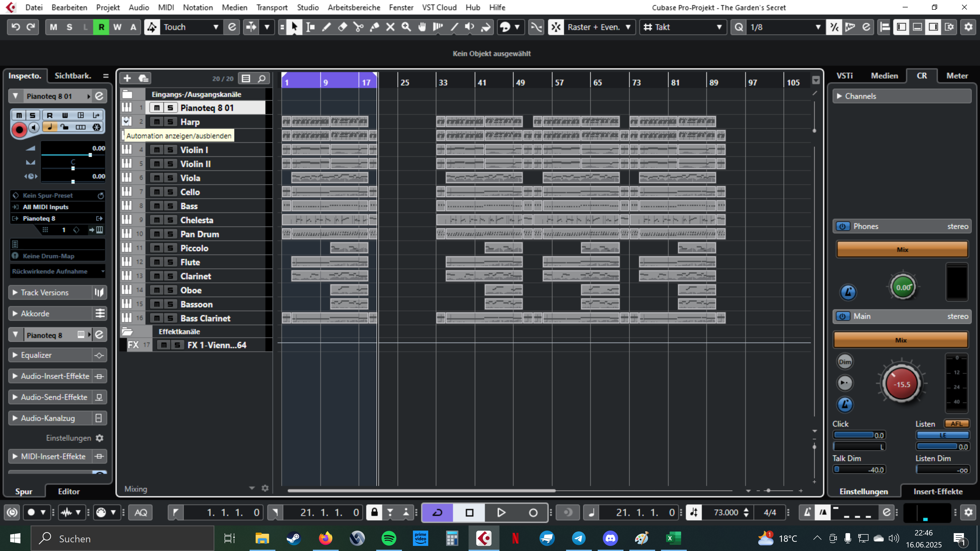
Task: Toggle global Write automation W button
Action: (x=117, y=27)
